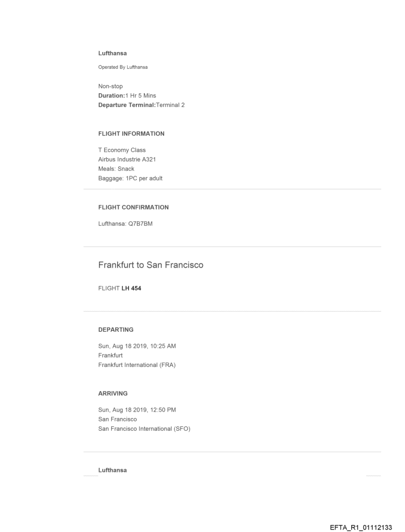The width and height of the screenshot is (405, 532).
Task: Click the 12:50 PM arrival date line
Action: coord(137,410)
